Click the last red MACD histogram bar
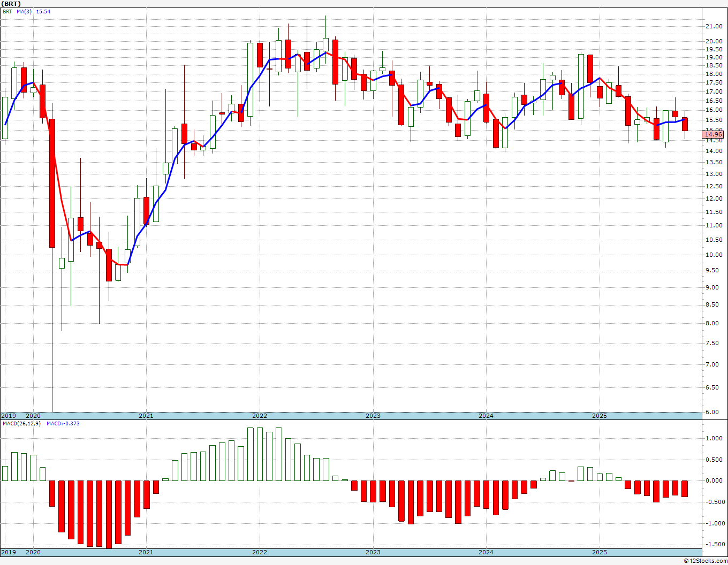 pos(685,488)
